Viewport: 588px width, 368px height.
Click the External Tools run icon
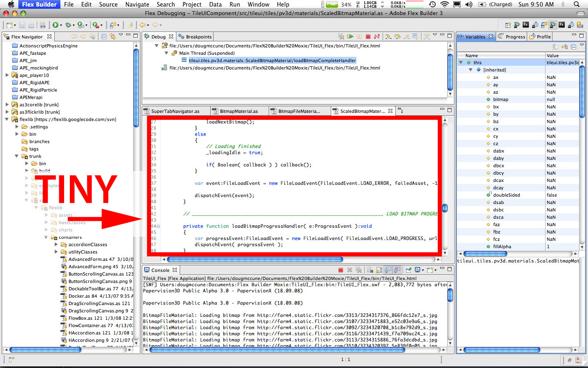pyautogui.click(x=95, y=25)
